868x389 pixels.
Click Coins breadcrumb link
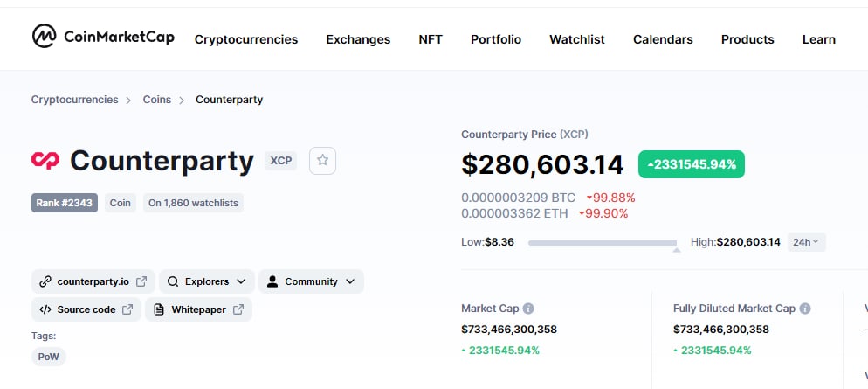point(157,100)
